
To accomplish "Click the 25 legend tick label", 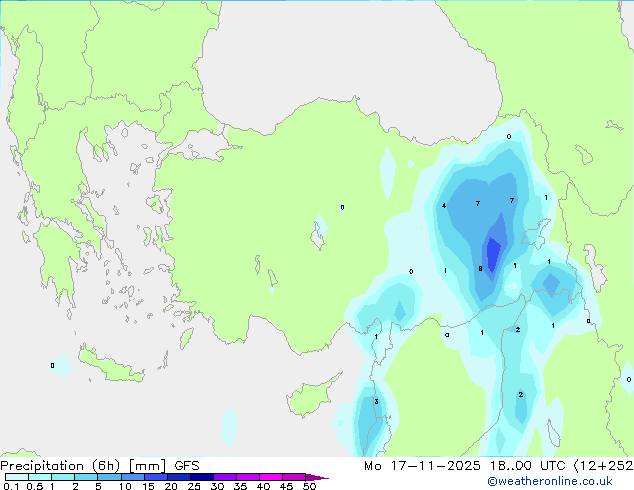I will click(x=194, y=486).
